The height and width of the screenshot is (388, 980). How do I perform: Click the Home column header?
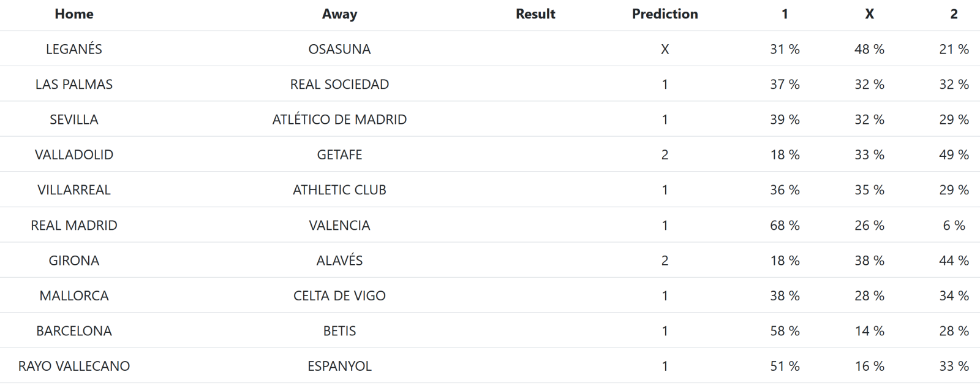point(74,14)
